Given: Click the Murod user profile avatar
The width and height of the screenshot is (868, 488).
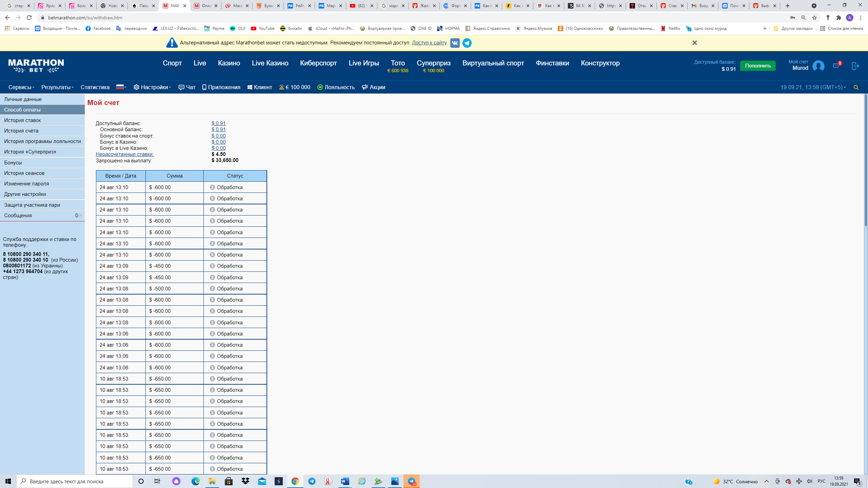Looking at the screenshot, I should click(818, 66).
